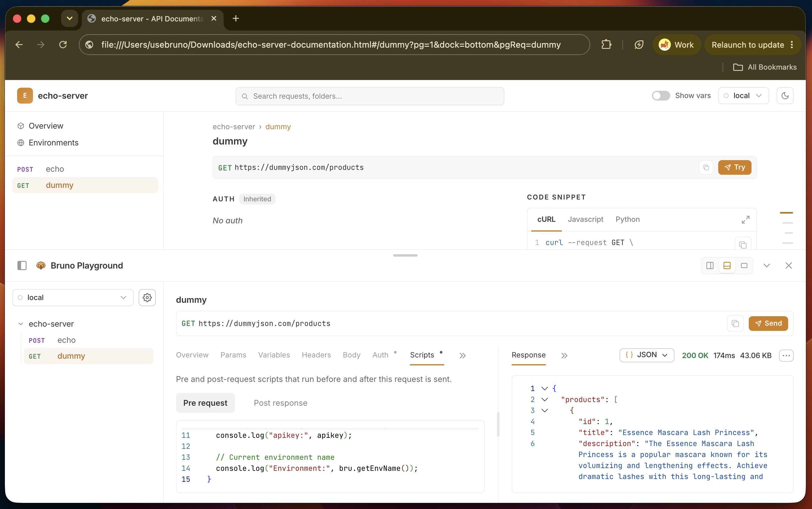Open playground environment settings gear
This screenshot has height=509, width=812.
(147, 298)
